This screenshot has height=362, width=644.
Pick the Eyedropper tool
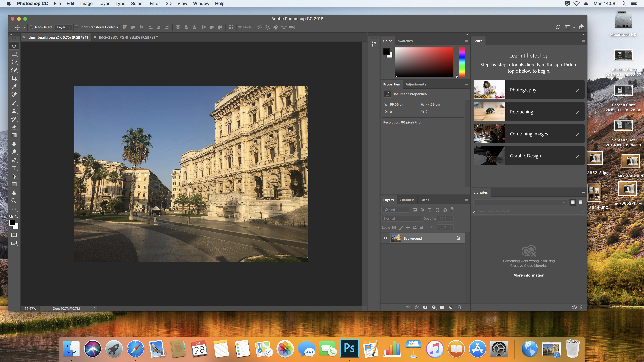point(14,86)
